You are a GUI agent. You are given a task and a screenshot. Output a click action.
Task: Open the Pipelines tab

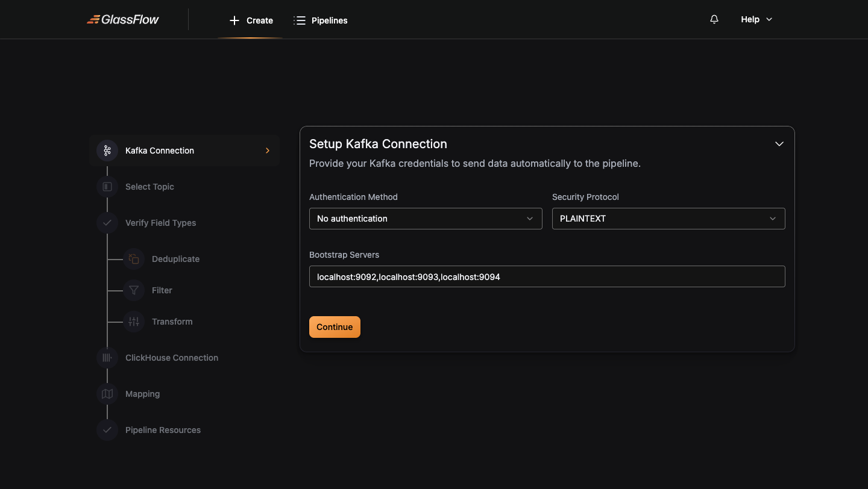pos(321,20)
